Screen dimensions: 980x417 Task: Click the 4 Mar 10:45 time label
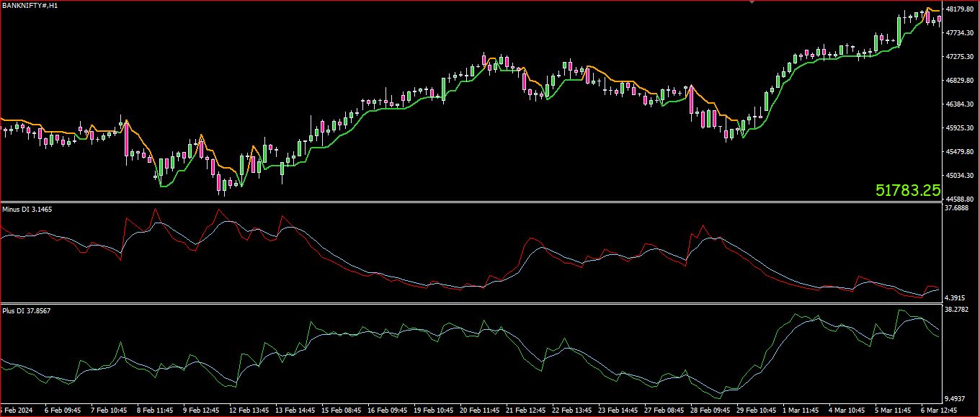(847, 411)
